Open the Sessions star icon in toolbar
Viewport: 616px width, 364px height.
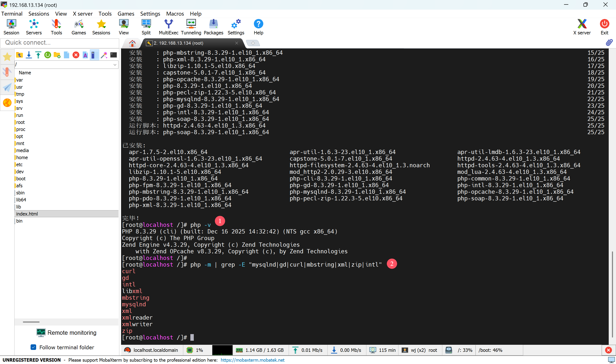pyautogui.click(x=101, y=27)
